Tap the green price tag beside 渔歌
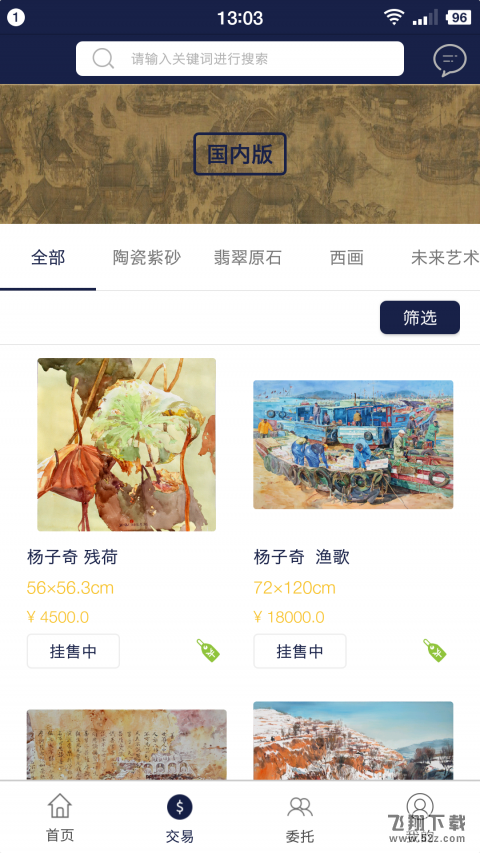 click(435, 650)
